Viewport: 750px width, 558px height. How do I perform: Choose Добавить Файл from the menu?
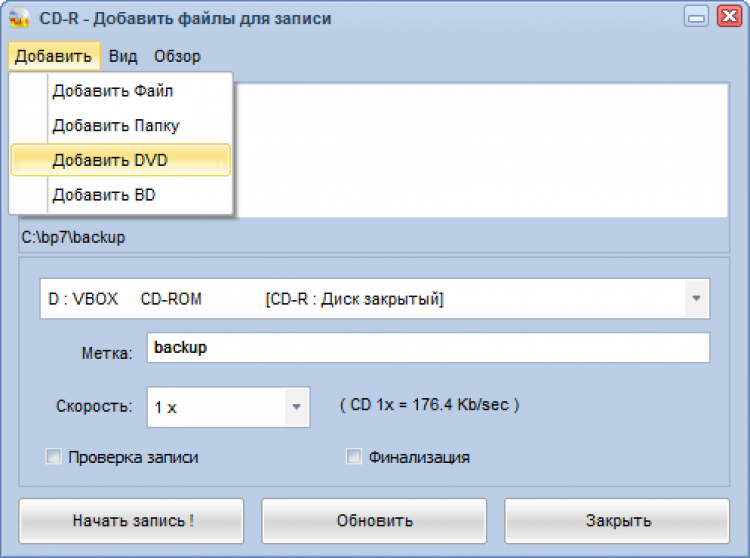(x=113, y=91)
